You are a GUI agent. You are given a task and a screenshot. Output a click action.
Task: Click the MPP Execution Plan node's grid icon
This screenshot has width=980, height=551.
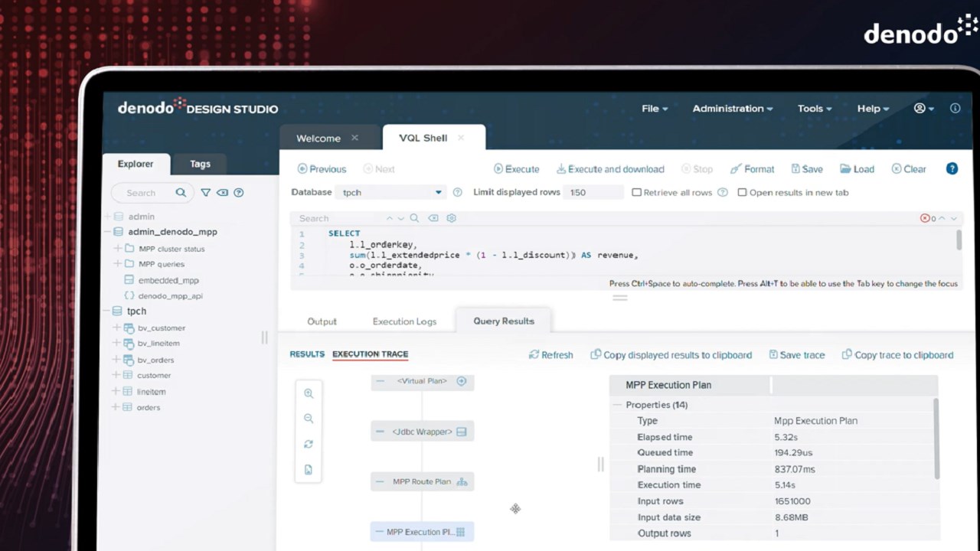click(460, 532)
